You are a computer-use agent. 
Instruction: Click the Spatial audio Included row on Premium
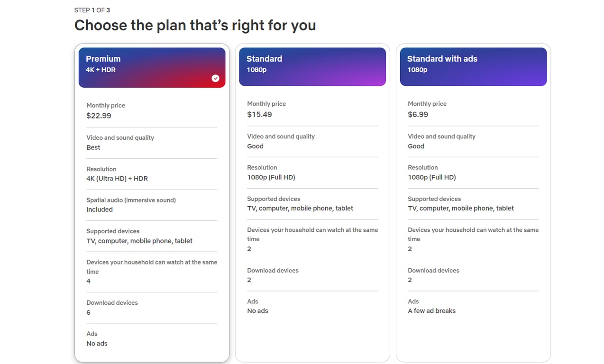point(131,205)
